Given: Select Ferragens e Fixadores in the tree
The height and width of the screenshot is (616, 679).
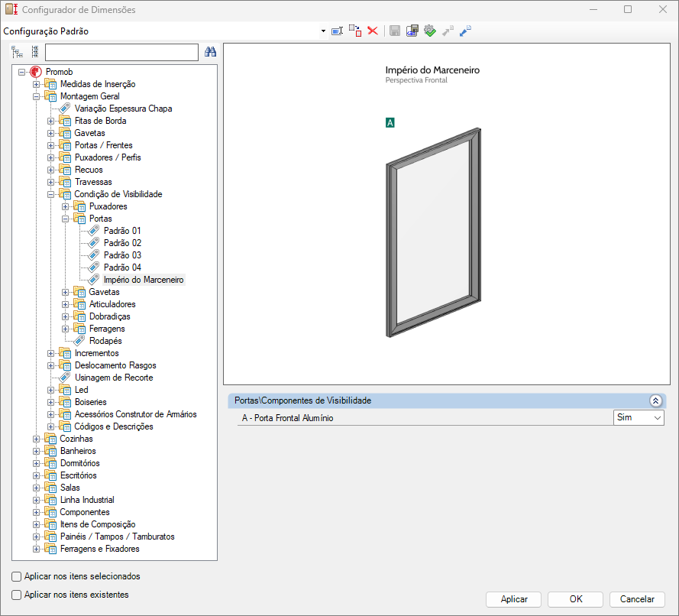Looking at the screenshot, I should 99,549.
